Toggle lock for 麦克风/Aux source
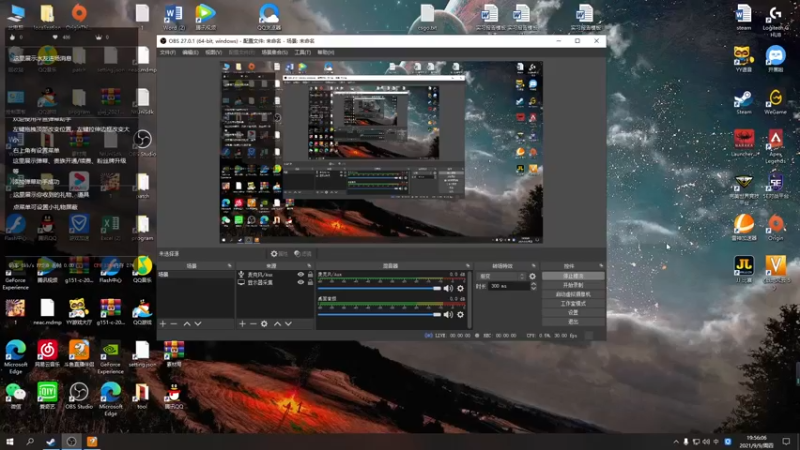 (x=310, y=274)
